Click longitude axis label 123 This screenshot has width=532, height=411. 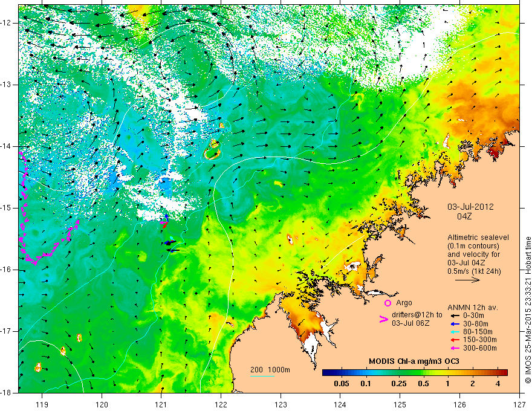(x=281, y=404)
